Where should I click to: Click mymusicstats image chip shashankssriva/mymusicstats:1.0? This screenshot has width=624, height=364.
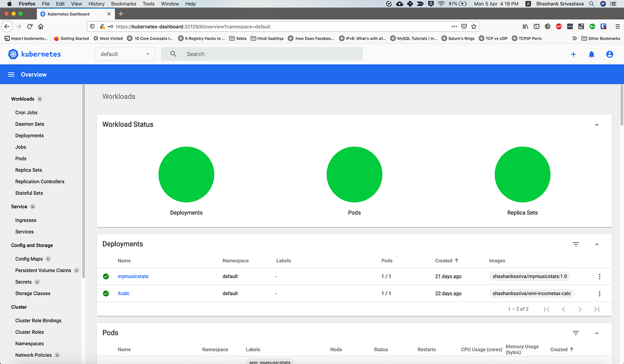530,276
